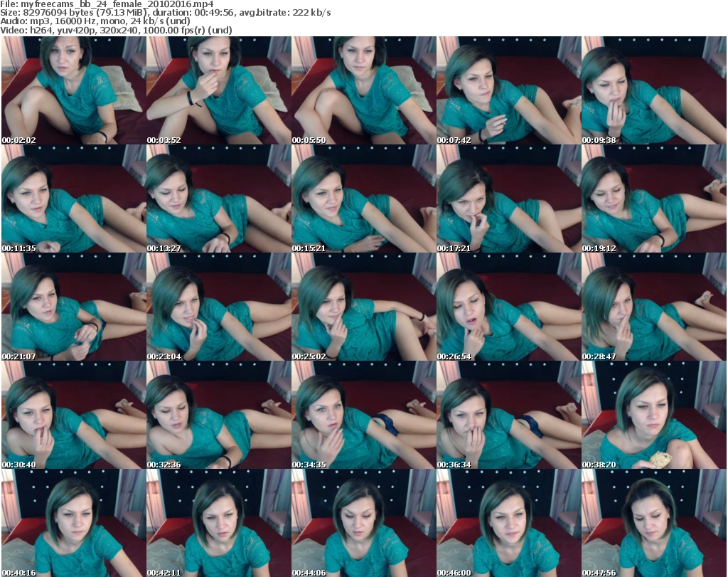Open the frame at 00:13:27
728x577 pixels.
[219, 198]
